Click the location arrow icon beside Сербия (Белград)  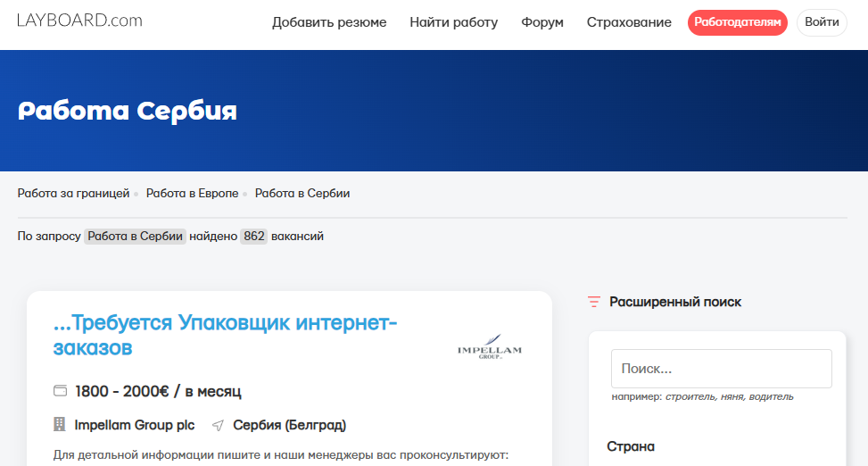click(218, 426)
